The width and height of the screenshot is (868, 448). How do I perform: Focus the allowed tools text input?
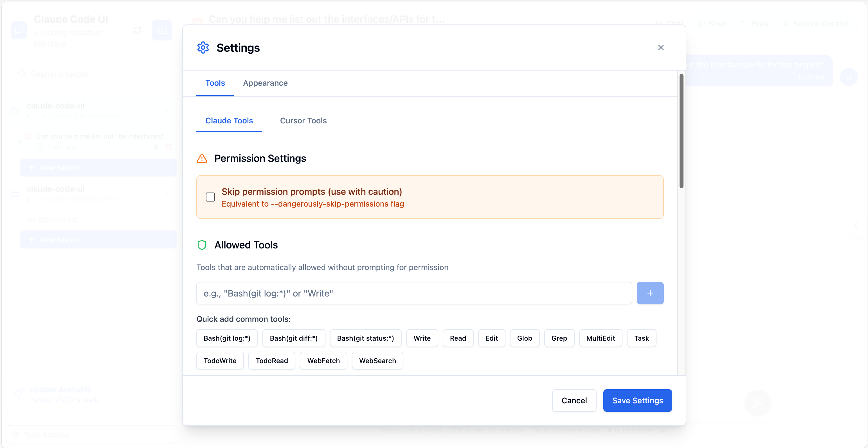pos(414,293)
